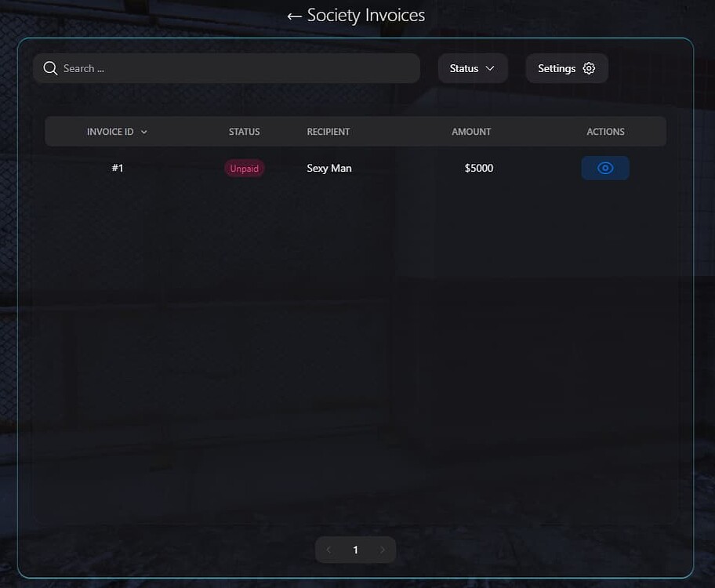Click the back arrow next to Society Invoices
Screen dimensions: 715x588
296,15
